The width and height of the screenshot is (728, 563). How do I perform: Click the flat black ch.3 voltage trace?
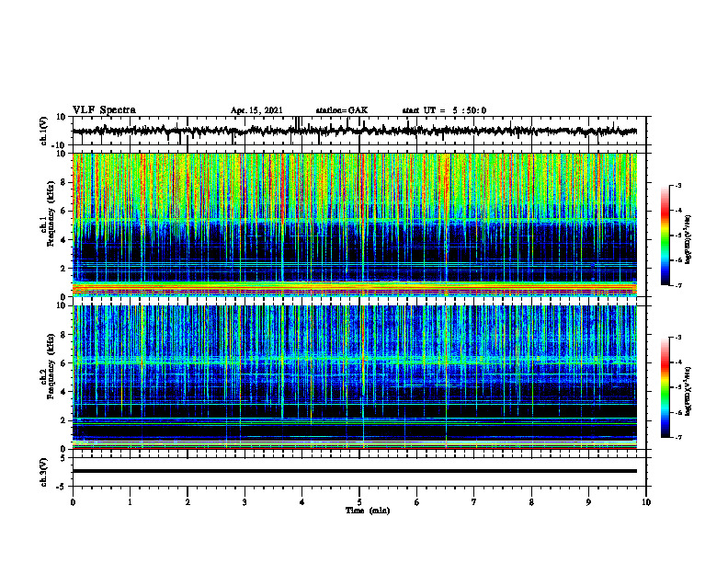[355, 471]
